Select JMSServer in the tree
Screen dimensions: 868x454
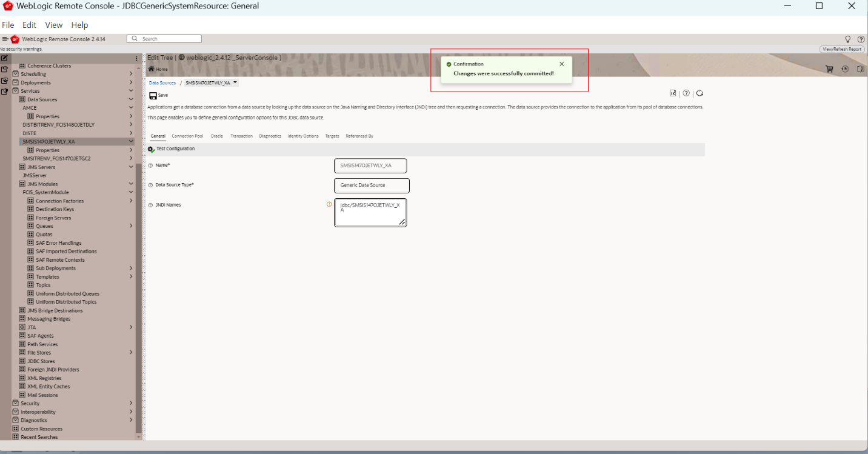(35, 175)
